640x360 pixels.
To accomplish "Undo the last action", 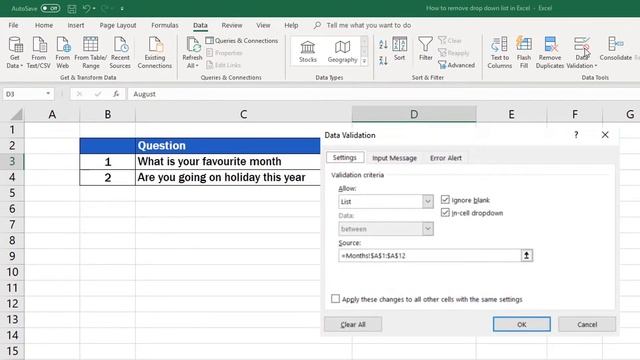I will pos(86,8).
